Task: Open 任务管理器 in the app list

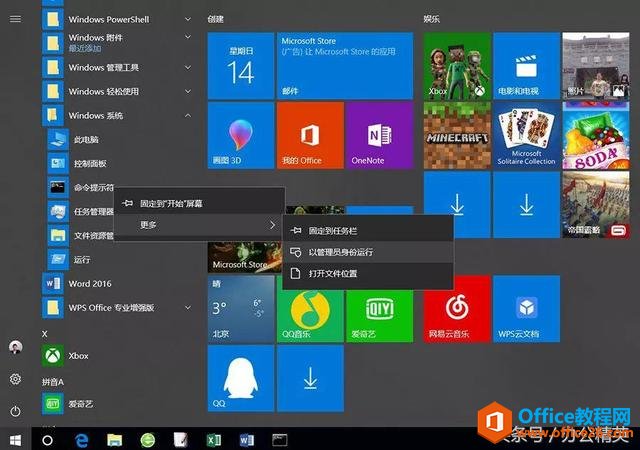Action: click(x=80, y=212)
